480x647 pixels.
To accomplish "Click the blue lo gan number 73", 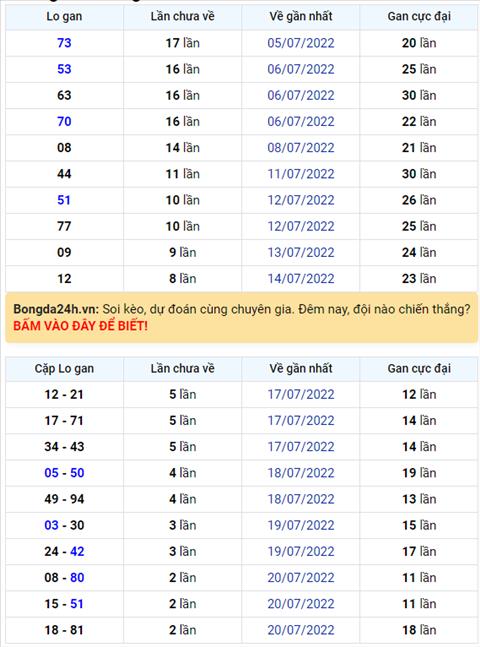I will coord(64,43).
